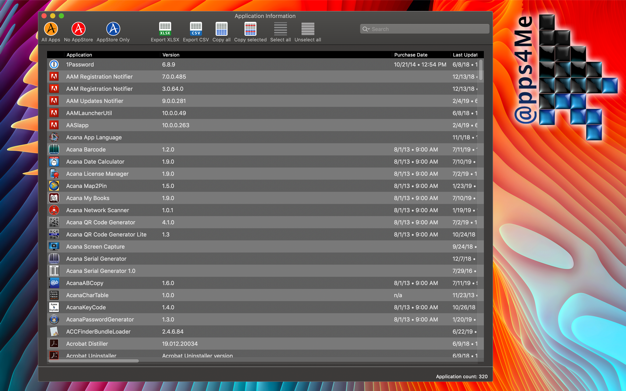
Task: Filter to AppStore Only apps
Action: 113,32
